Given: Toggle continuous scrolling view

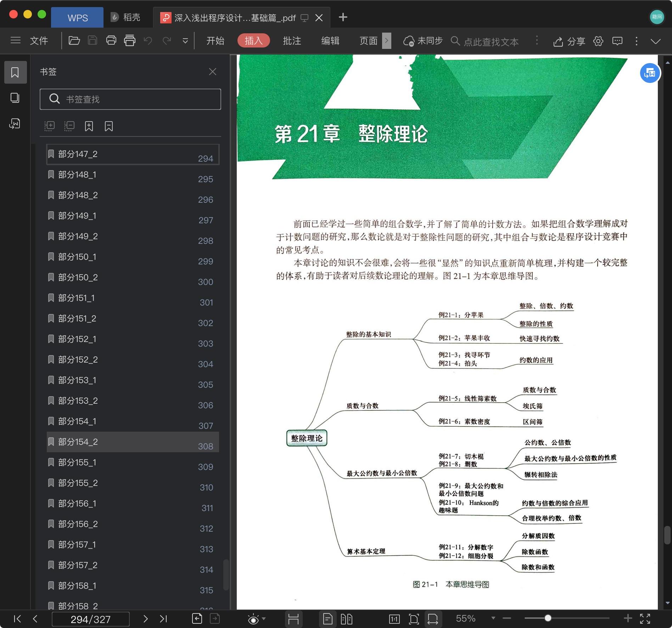Looking at the screenshot, I should coord(293,619).
